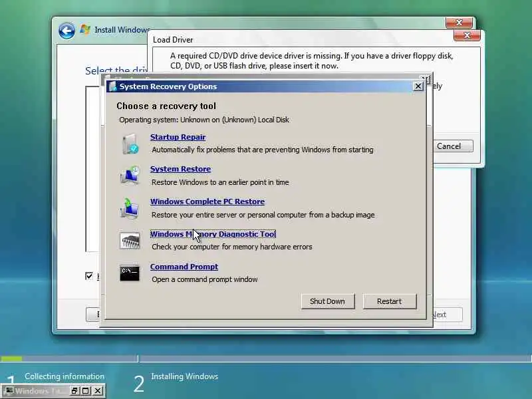Click "Open a command prompt window" text
The image size is (532, 399).
point(205,279)
